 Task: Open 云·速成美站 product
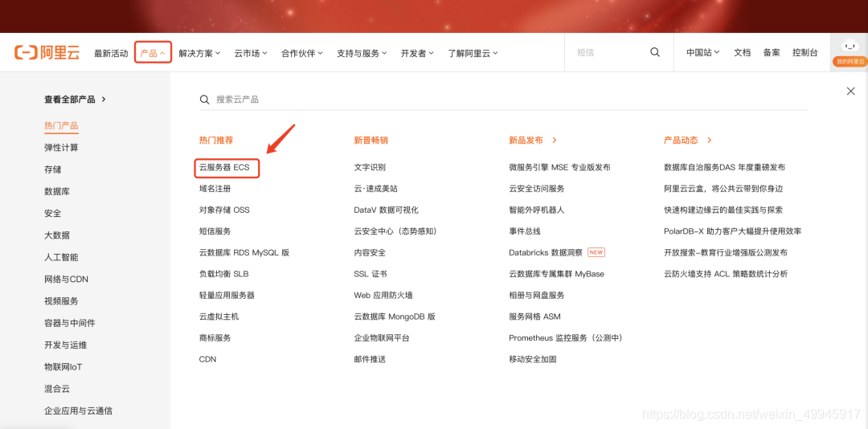click(x=376, y=189)
